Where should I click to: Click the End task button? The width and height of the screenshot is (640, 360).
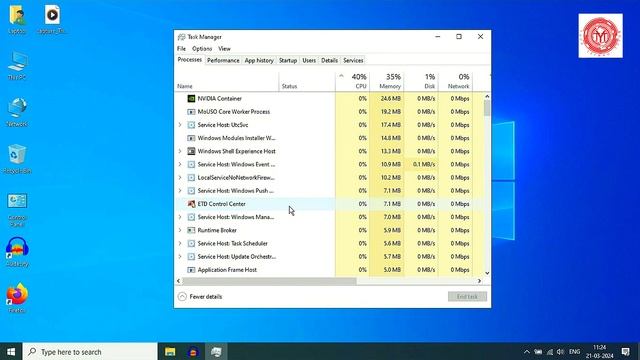467,297
